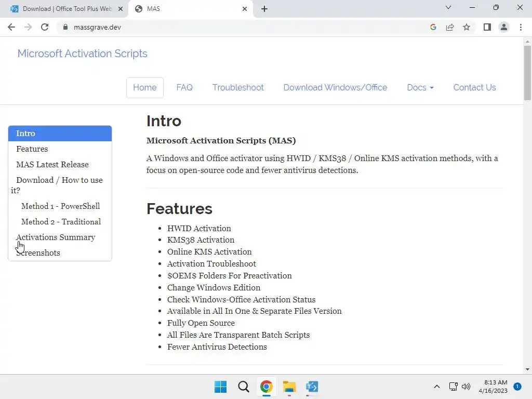
Task: Open a new browser tab
Action: (264, 9)
